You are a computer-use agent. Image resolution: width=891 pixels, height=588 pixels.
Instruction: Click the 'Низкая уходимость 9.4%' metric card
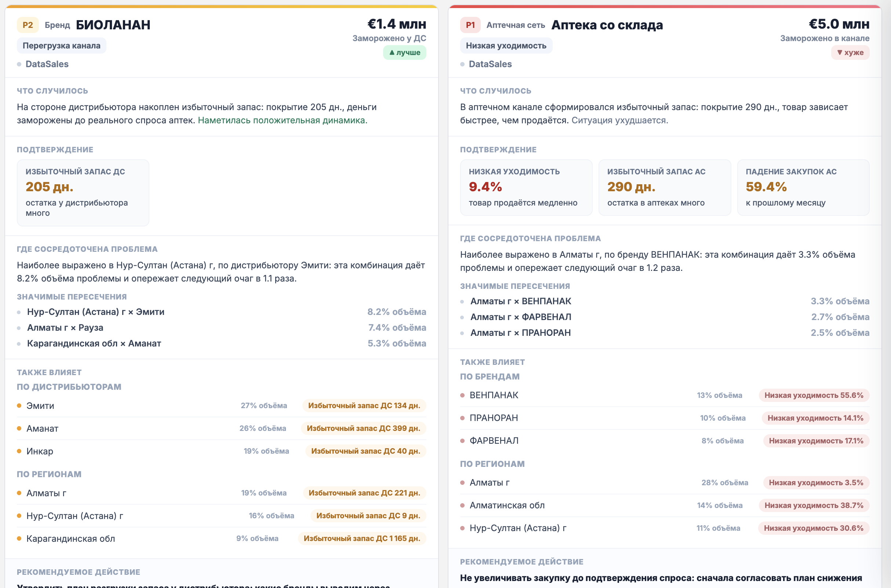[526, 188]
